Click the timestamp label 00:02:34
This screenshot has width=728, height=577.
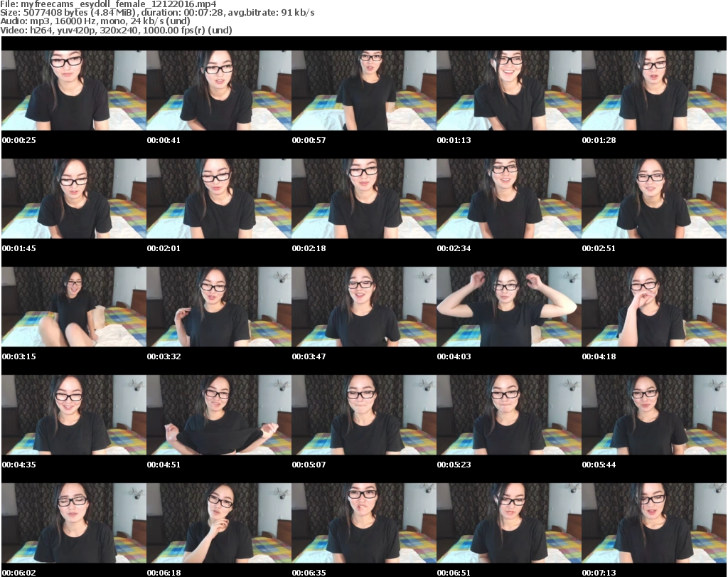point(454,248)
